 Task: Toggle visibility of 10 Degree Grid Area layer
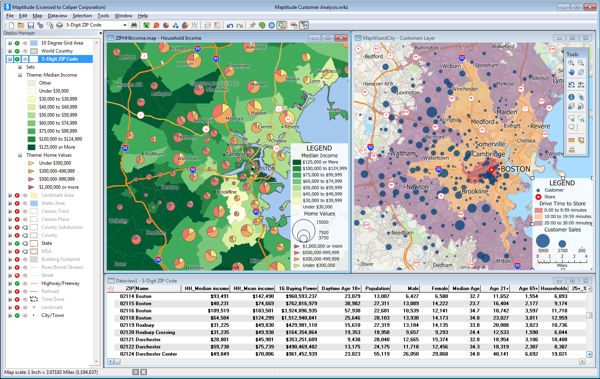(x=17, y=43)
